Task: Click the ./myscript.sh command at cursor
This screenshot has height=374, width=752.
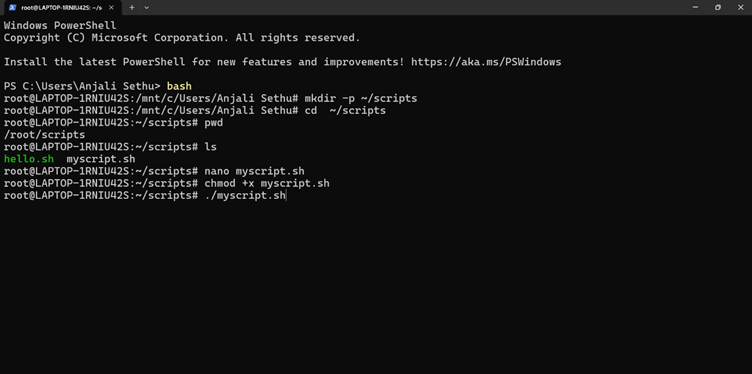Action: [x=245, y=196]
